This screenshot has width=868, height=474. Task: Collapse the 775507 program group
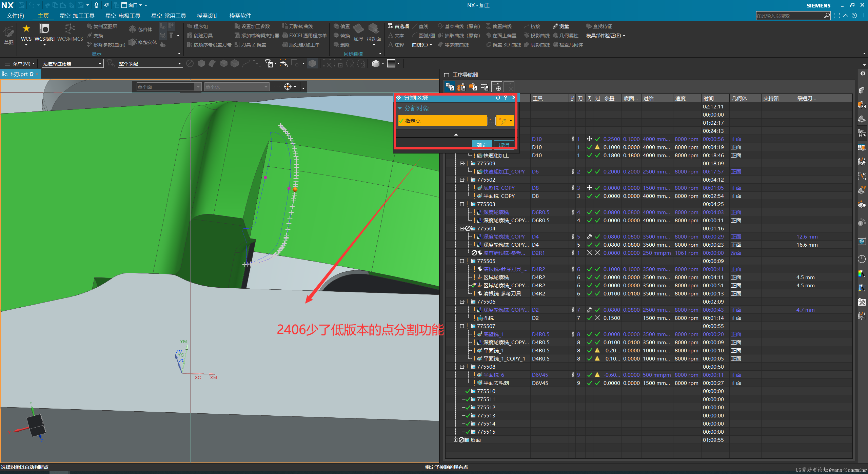tap(462, 326)
